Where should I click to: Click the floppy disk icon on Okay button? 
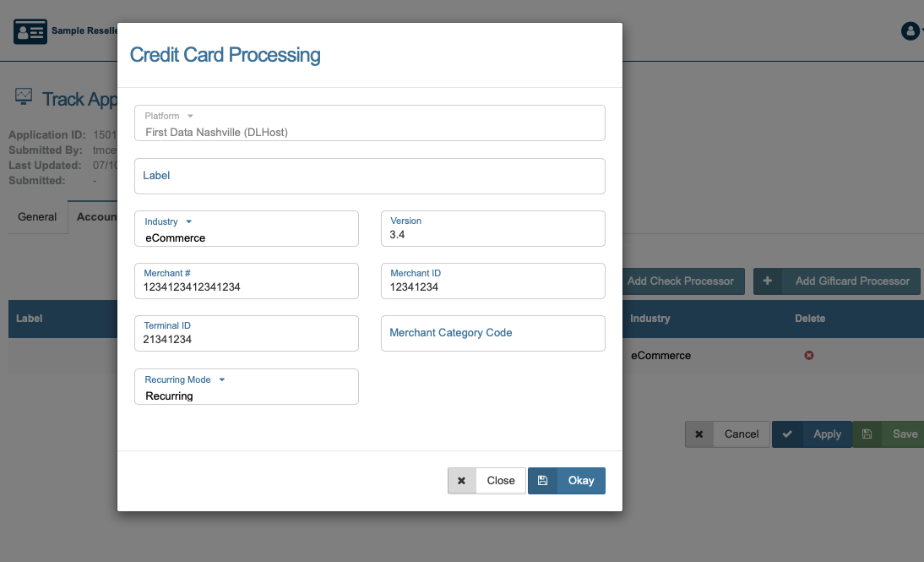click(x=543, y=480)
